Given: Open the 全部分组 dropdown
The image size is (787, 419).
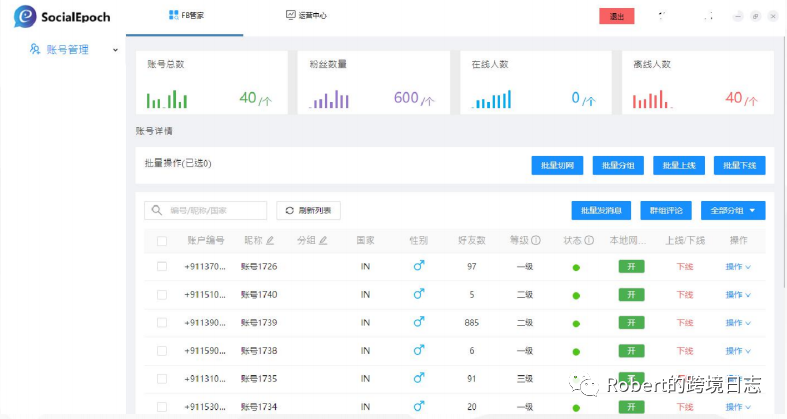Looking at the screenshot, I should (733, 210).
